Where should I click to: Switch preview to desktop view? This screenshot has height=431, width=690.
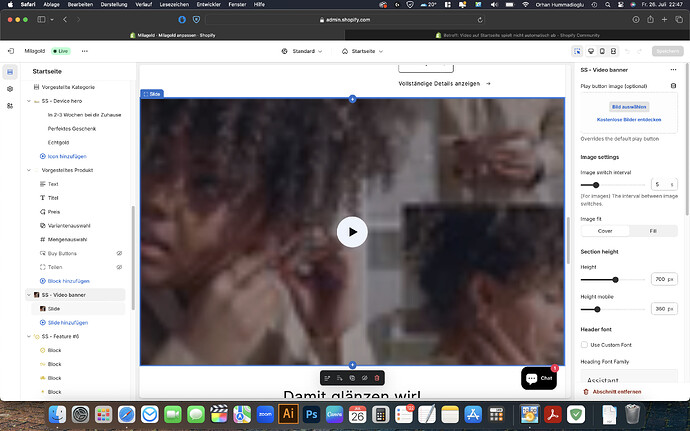pos(591,52)
